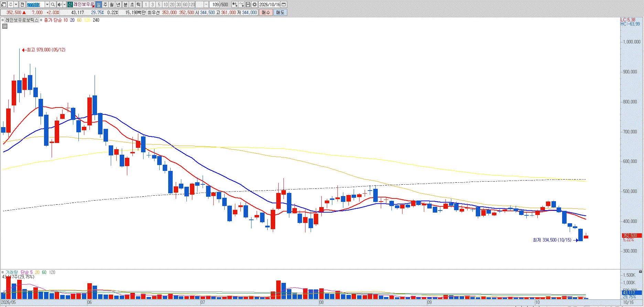The width and height of the screenshot is (644, 307).
Task: Switch chart to 분 minute period
Action: click(126, 4)
